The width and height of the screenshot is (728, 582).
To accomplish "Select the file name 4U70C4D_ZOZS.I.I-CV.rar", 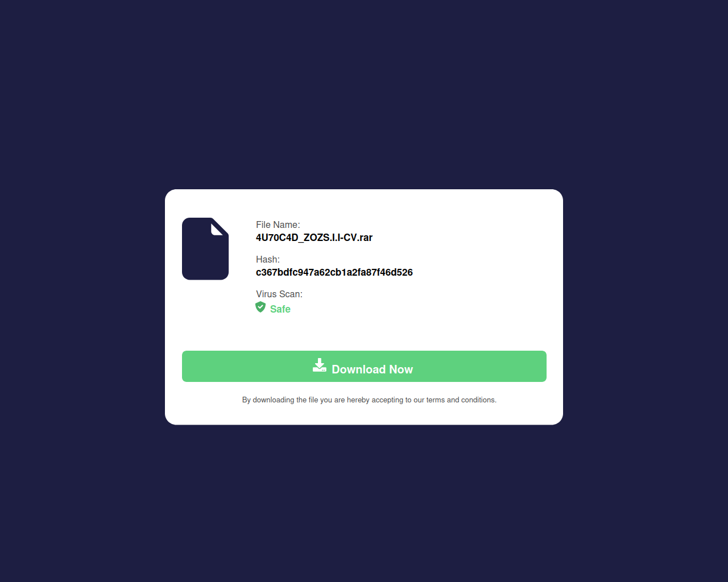I will [x=314, y=238].
